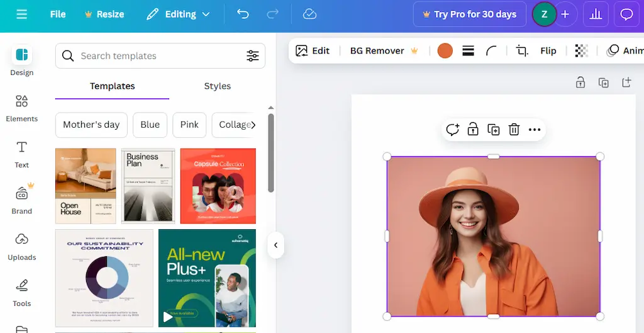Open the analytics bar chart icon
This screenshot has height=333, width=644.
[x=596, y=14]
